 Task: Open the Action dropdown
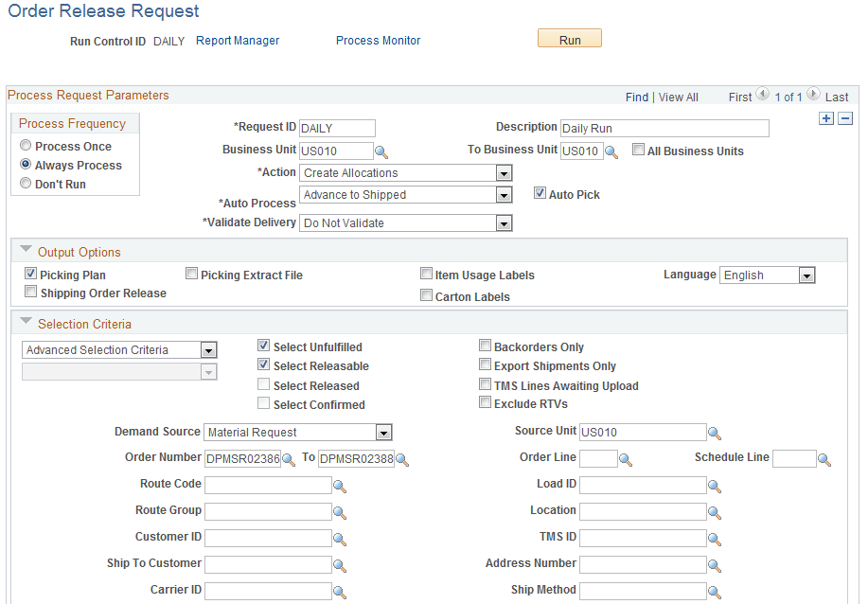click(x=504, y=172)
